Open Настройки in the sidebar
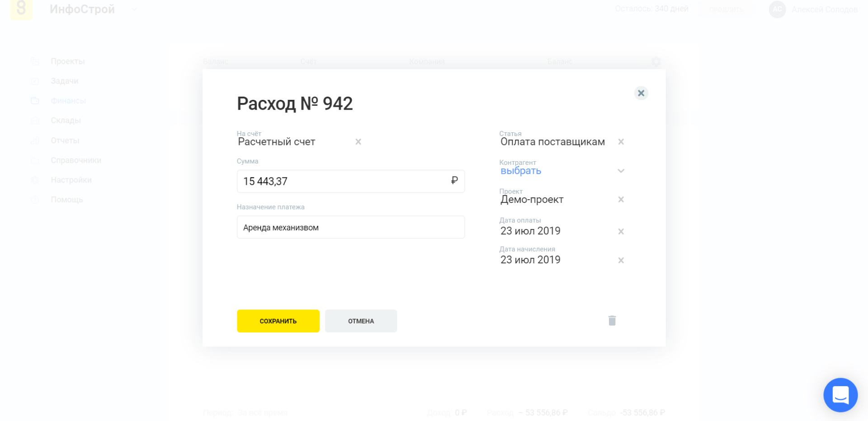868x421 pixels. click(71, 180)
